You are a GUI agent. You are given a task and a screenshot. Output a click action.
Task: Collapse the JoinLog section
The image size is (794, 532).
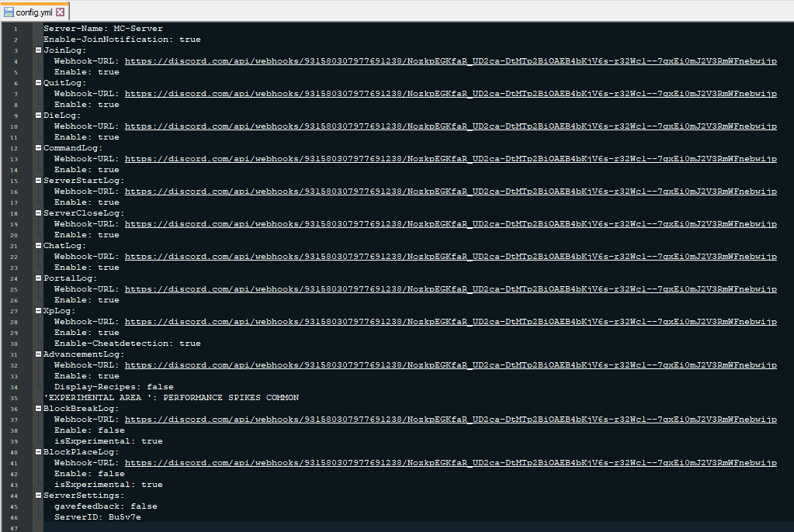[x=38, y=50]
